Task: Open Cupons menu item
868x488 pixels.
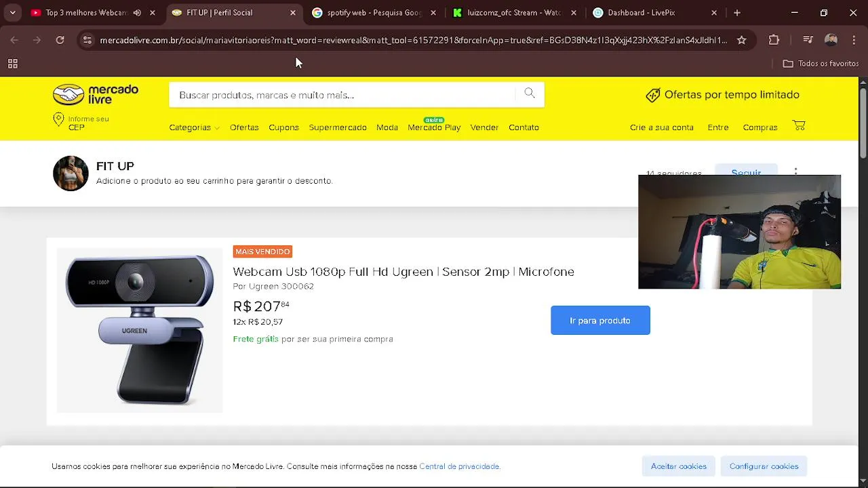Action: pos(283,127)
